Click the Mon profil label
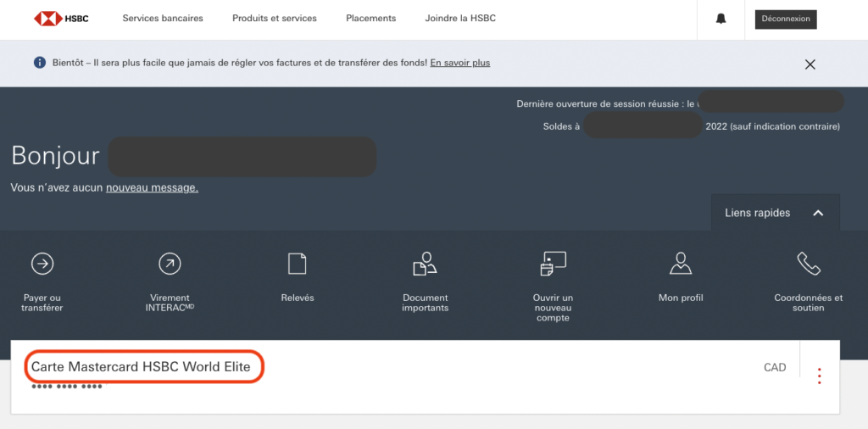868x429 pixels. (681, 298)
